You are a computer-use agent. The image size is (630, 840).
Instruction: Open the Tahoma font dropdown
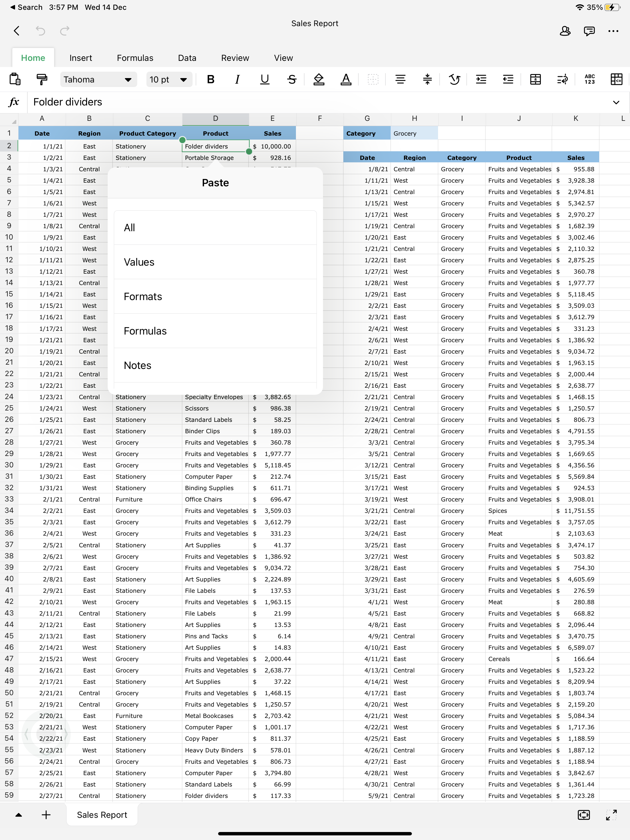(x=98, y=79)
